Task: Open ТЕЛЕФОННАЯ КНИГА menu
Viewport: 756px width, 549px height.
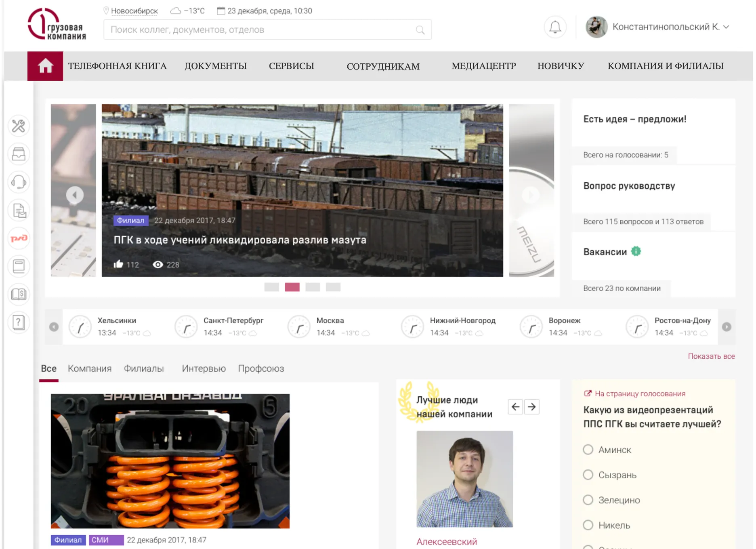Action: coord(118,66)
